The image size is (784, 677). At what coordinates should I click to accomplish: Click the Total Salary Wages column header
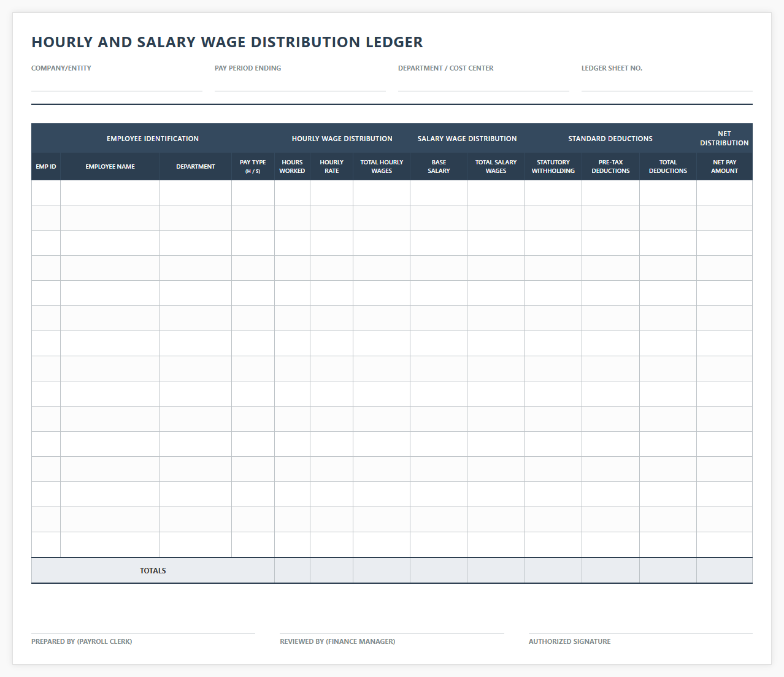point(496,167)
